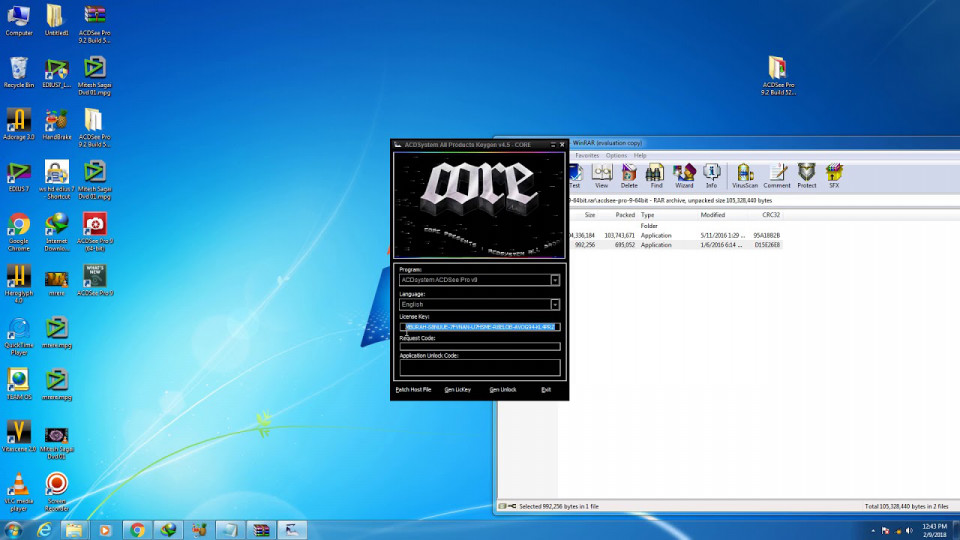Select the Recycle Bin icon
960x540 pixels.
pyautogui.click(x=18, y=73)
